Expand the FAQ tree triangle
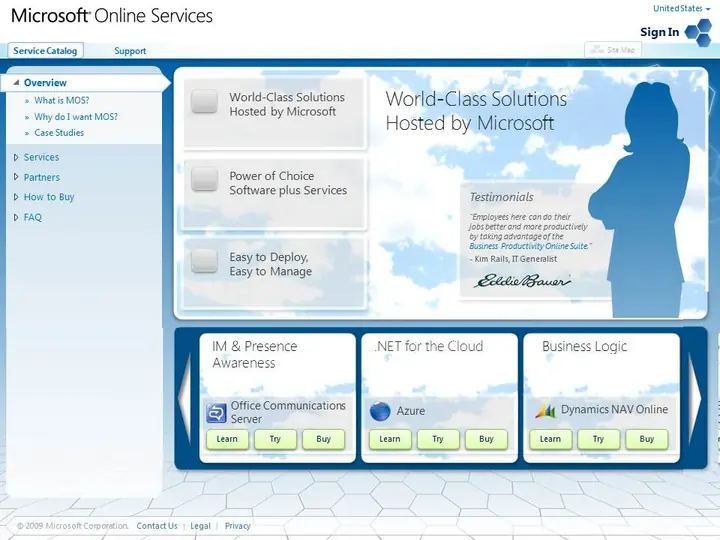Screen dimensions: 720x540 coord(16,217)
